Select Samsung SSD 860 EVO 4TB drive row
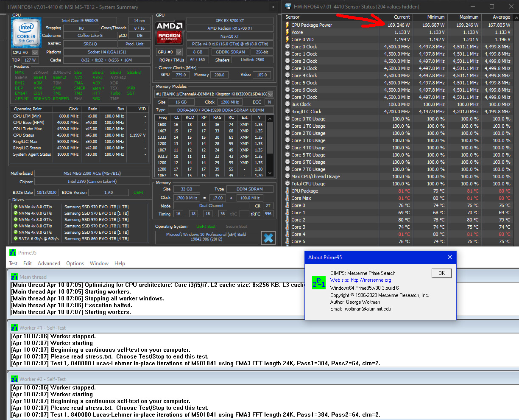This screenshot has width=519, height=420. point(81,239)
